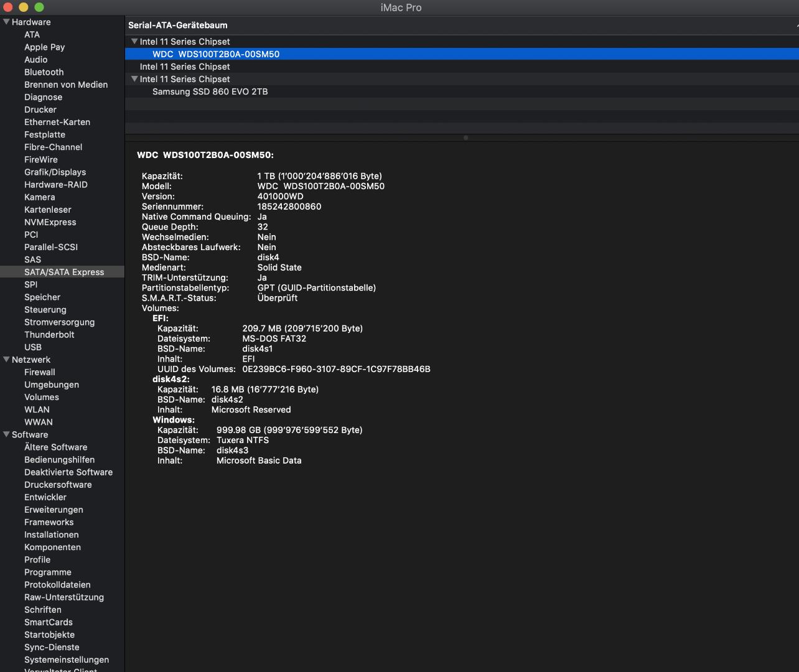The image size is (799, 672).
Task: Select Samsung SSD 860 EVO 2TB drive
Action: point(210,91)
